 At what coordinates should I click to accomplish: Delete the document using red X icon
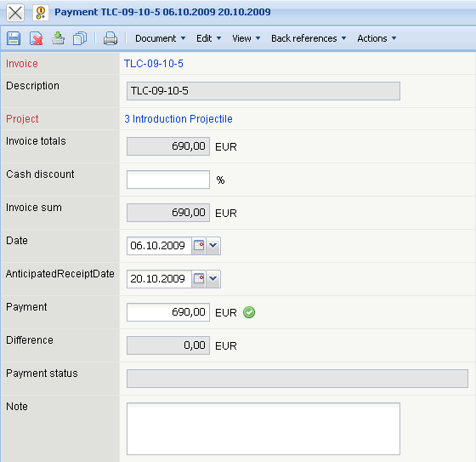click(x=36, y=38)
